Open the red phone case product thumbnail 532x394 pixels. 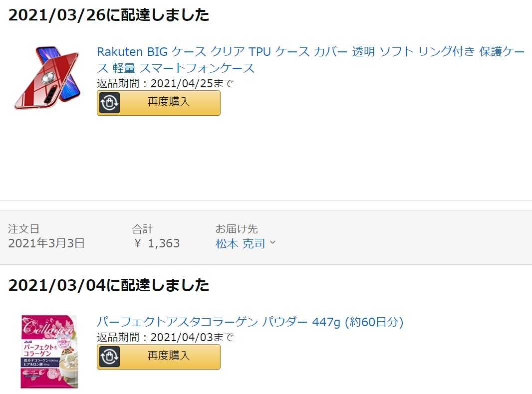(47, 78)
